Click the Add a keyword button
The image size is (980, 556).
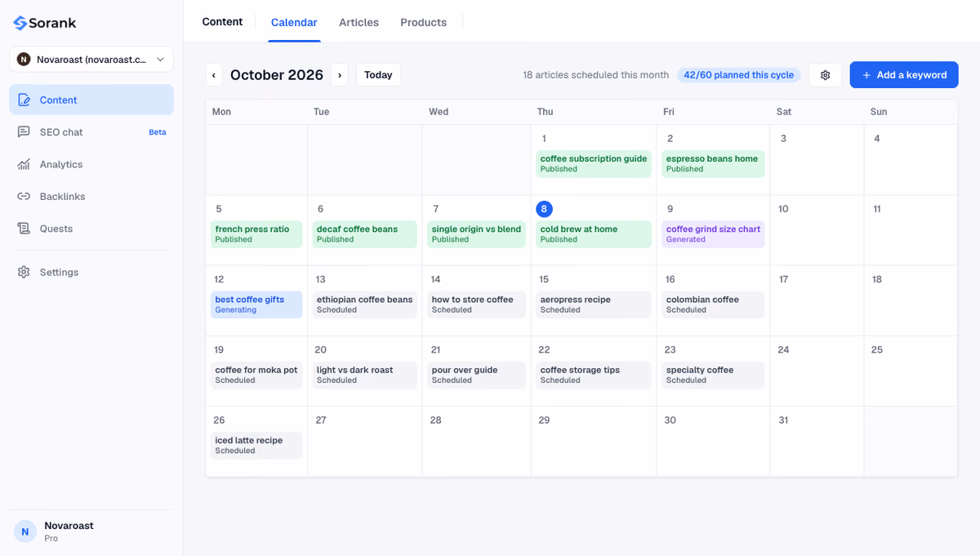(904, 75)
